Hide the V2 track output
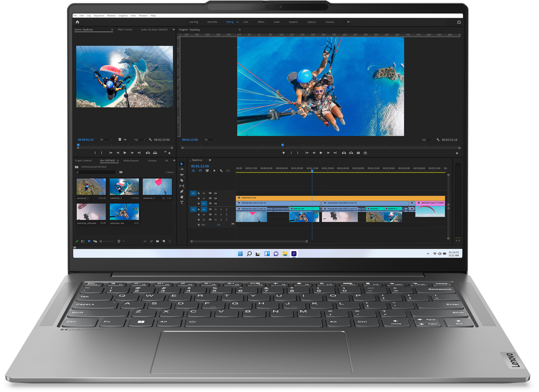 click(x=215, y=198)
